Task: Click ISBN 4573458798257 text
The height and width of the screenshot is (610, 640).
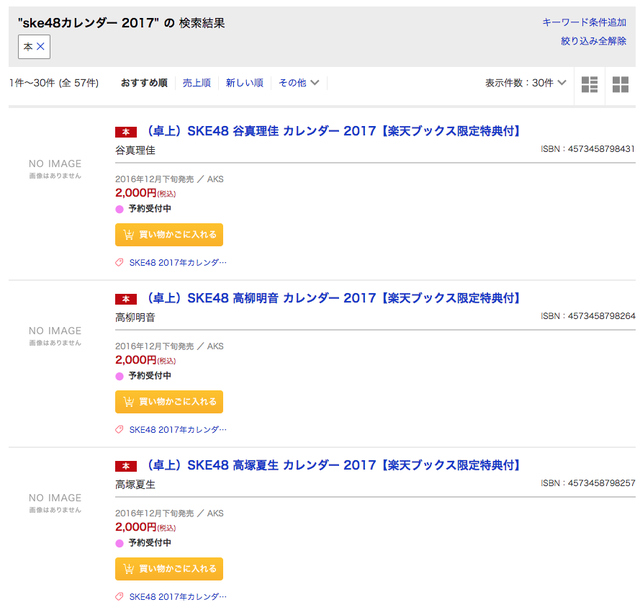Action: [588, 483]
